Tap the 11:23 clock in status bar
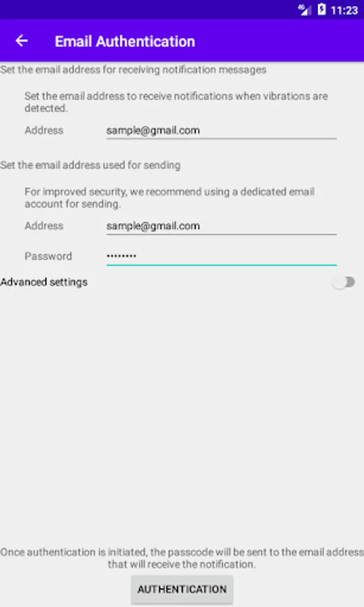This screenshot has width=364, height=607. click(344, 10)
